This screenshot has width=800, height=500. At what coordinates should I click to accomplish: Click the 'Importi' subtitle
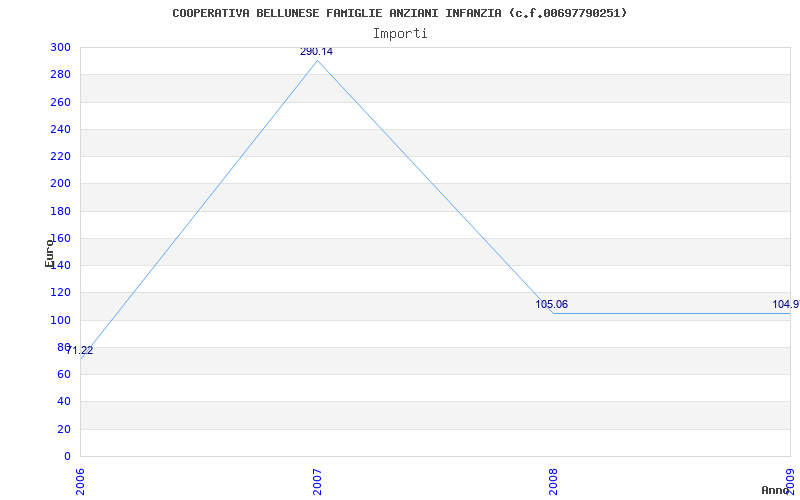point(399,34)
